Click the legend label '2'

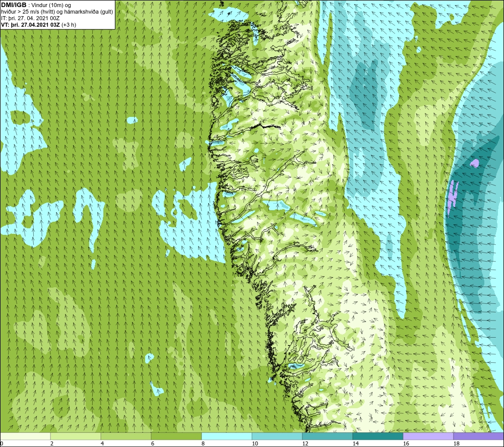coord(52,443)
